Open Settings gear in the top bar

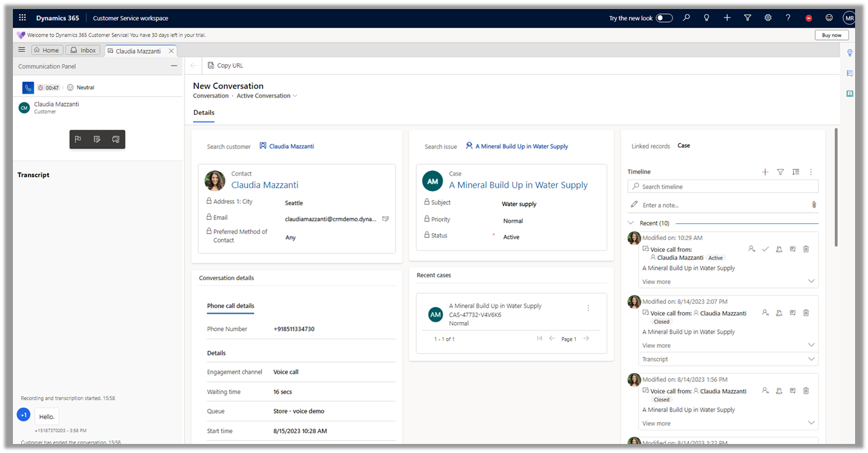pos(768,18)
